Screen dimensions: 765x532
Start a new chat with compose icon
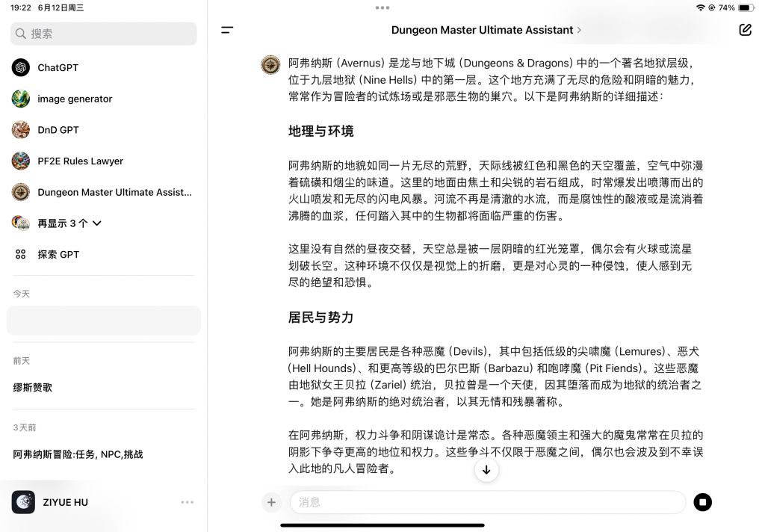point(745,30)
